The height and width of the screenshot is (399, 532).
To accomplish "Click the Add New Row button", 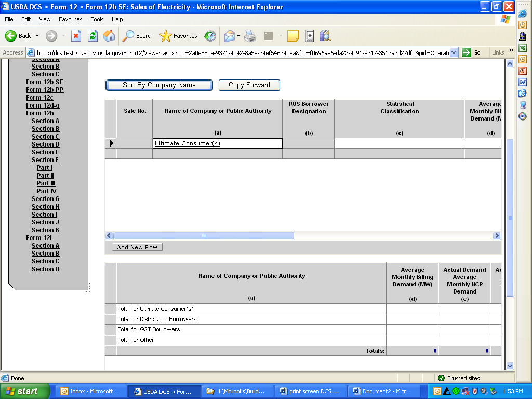I will tap(137, 247).
